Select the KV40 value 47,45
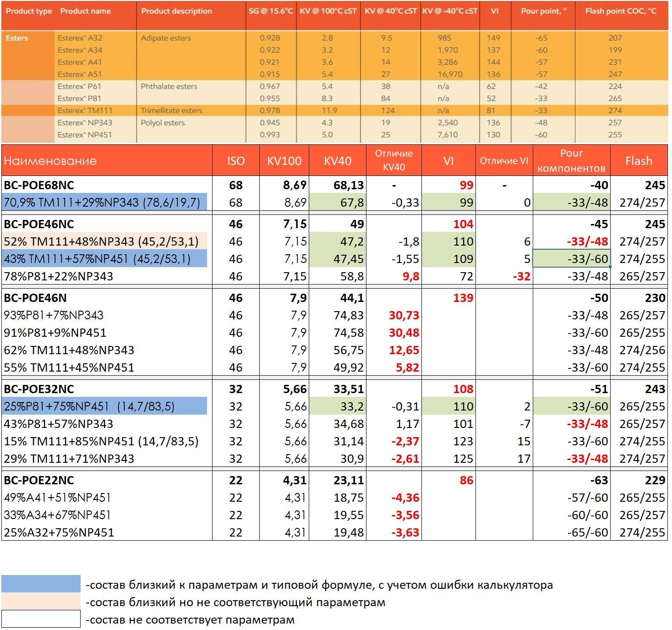The image size is (672, 630). [338, 259]
